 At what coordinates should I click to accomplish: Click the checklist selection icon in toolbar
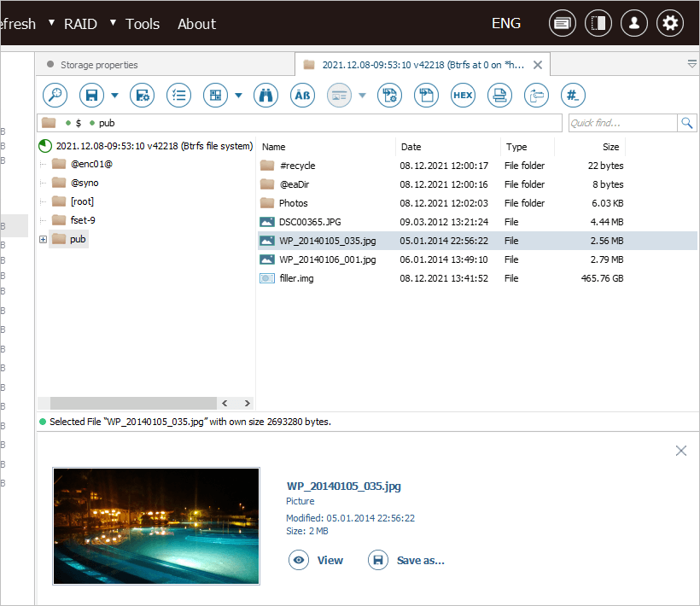[178, 96]
